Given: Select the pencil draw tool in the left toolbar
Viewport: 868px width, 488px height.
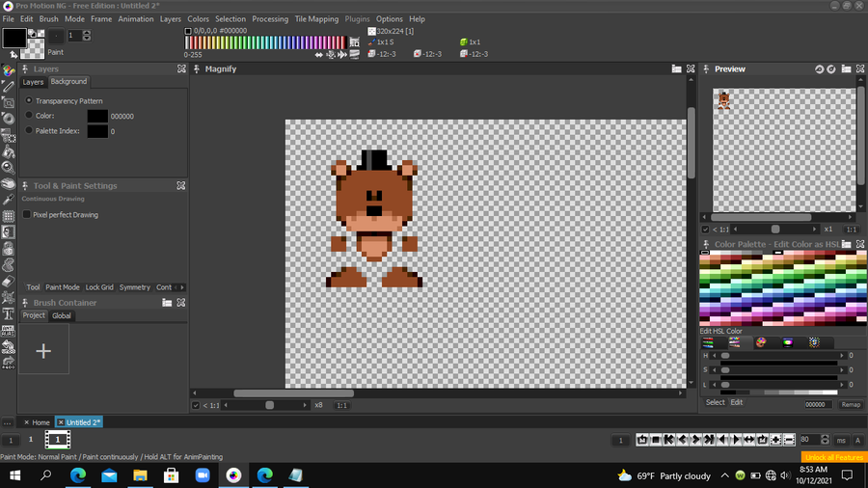Looking at the screenshot, I should click(x=9, y=86).
